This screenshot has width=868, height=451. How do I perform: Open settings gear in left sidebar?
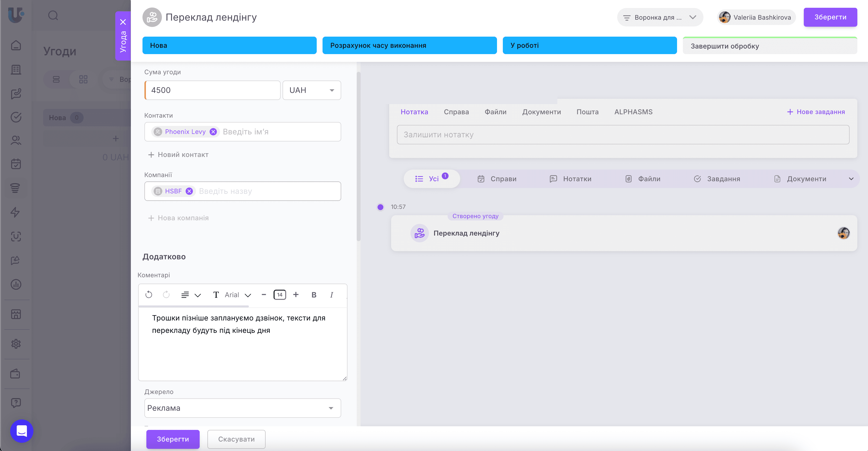click(16, 343)
